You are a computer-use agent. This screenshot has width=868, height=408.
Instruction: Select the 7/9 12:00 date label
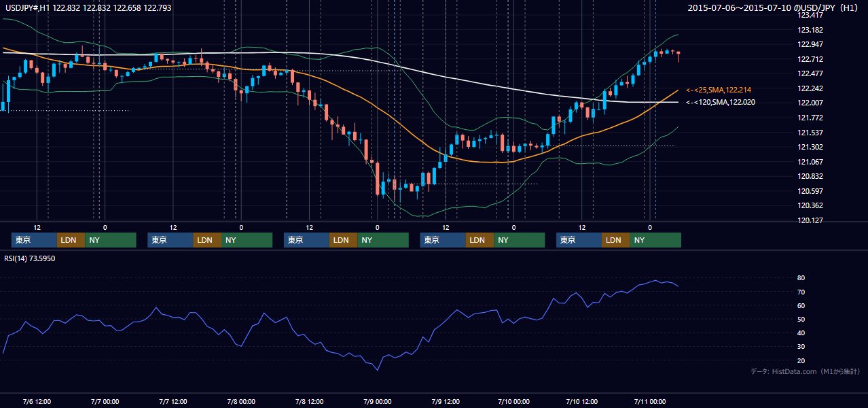click(446, 401)
